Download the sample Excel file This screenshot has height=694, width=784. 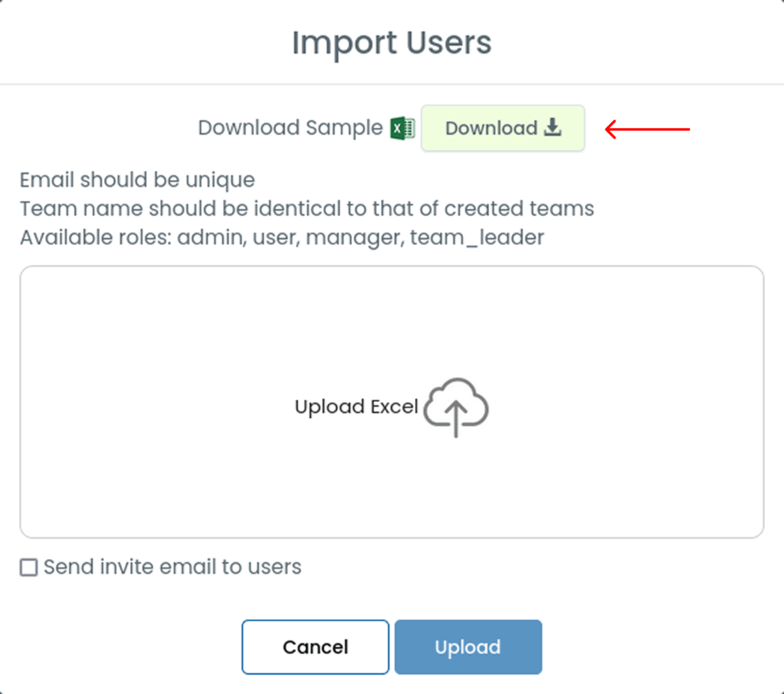pyautogui.click(x=503, y=128)
